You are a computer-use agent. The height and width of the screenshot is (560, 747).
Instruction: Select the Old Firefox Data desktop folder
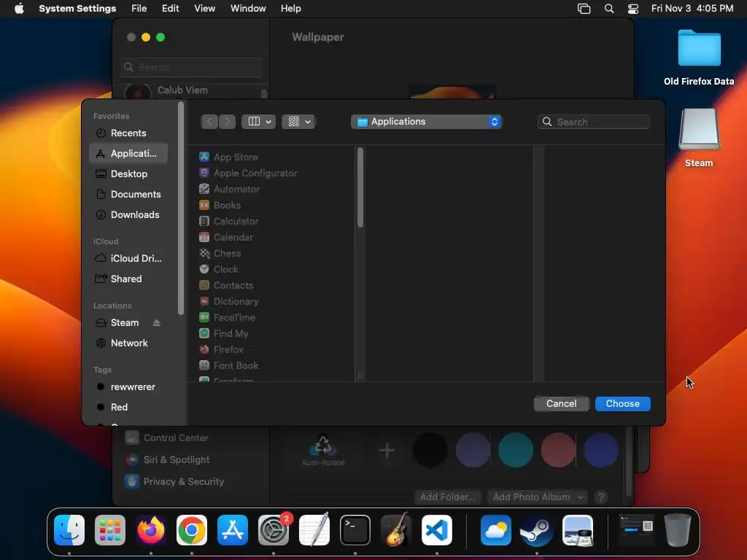pos(699,58)
